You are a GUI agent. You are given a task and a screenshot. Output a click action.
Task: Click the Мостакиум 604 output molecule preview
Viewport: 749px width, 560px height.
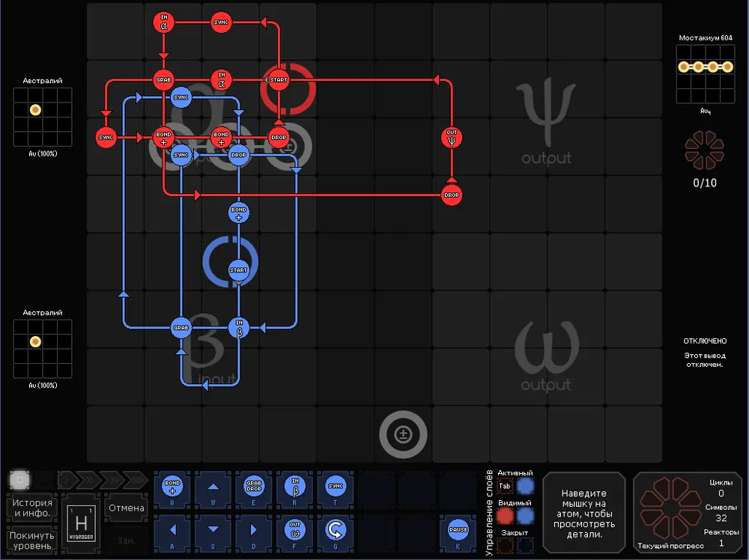706,74
